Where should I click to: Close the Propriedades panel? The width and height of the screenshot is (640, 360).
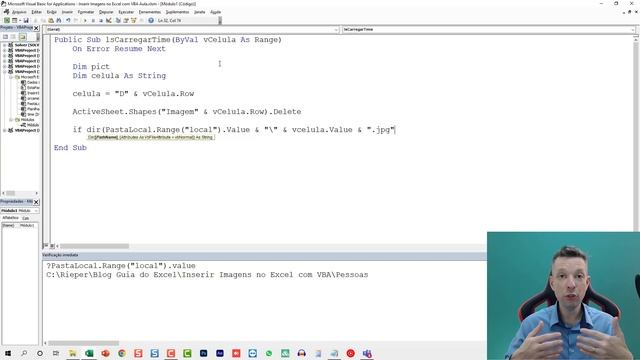coord(36,202)
